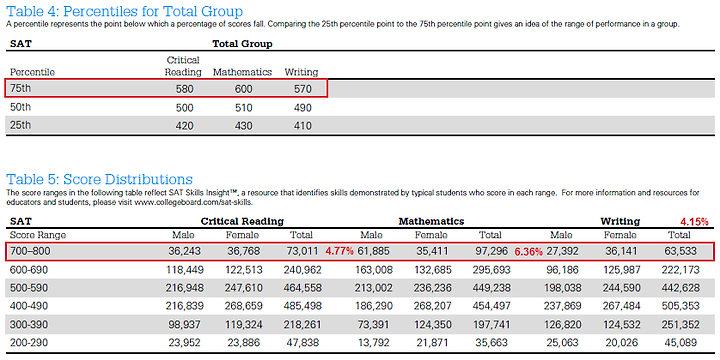
Task: Click the cell showing 35,411
Action: tap(433, 251)
